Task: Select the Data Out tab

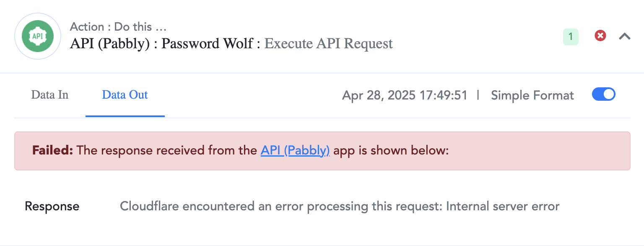Action: [x=125, y=95]
